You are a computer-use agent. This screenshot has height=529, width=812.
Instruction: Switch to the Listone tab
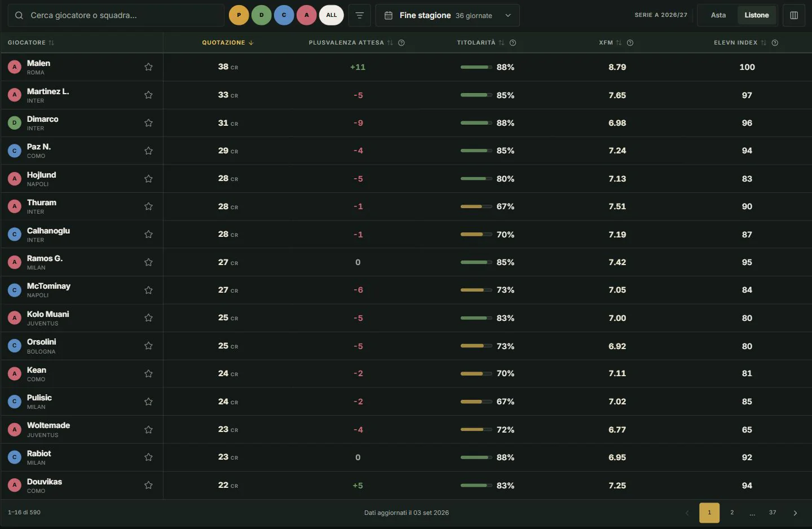(757, 15)
